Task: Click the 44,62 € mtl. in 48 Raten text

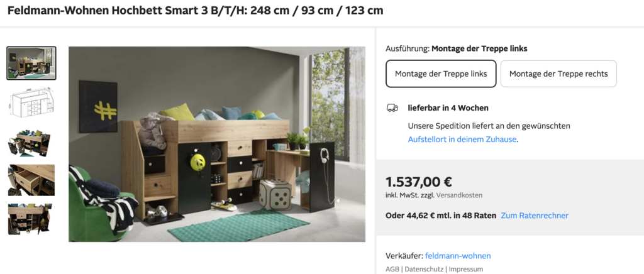Action: tap(448, 216)
